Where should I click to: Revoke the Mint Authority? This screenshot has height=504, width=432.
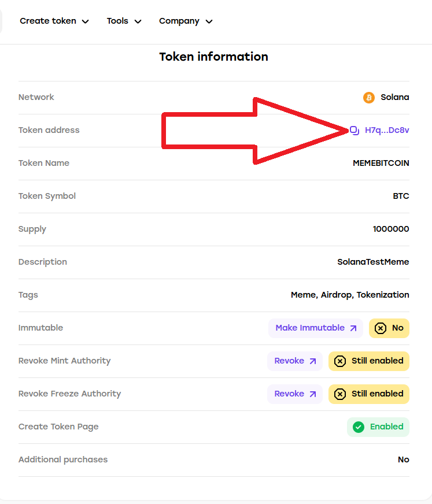point(294,361)
